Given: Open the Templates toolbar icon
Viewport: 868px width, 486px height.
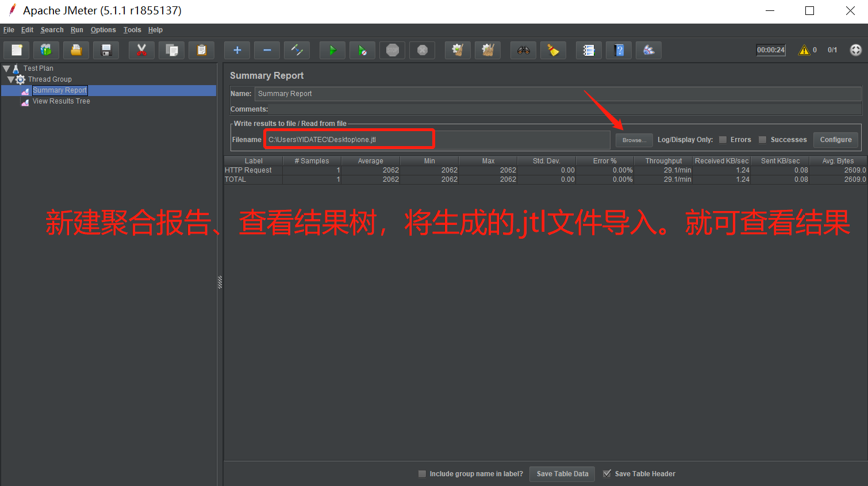Looking at the screenshot, I should (x=46, y=50).
